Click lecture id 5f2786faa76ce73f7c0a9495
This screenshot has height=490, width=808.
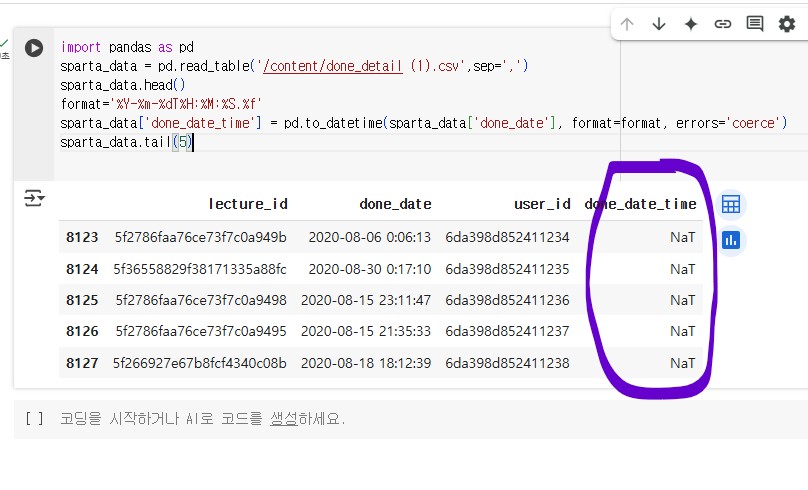[x=201, y=331]
